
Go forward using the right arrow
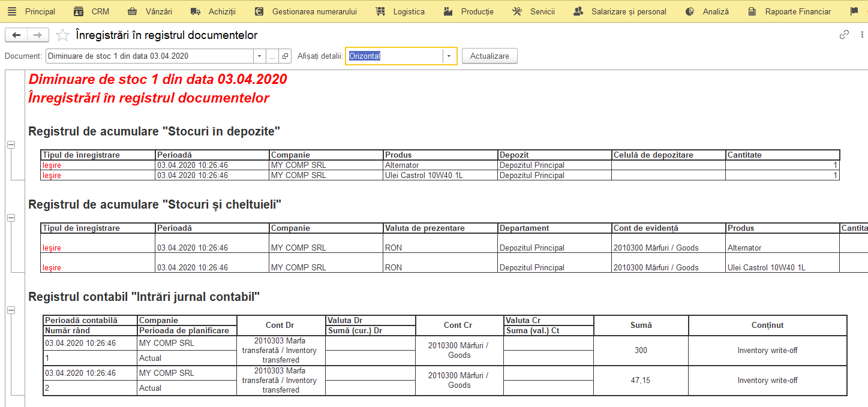38,35
